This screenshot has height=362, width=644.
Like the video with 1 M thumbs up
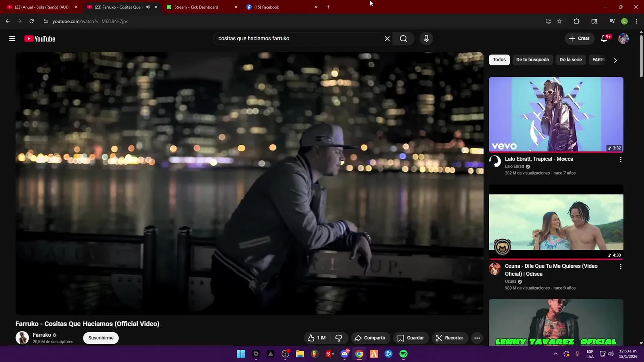(316, 338)
